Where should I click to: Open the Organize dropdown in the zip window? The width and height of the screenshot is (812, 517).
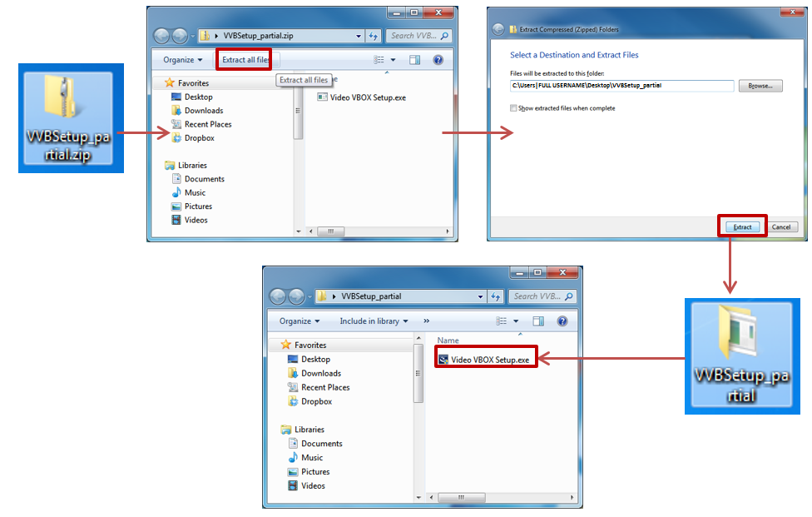[182, 60]
